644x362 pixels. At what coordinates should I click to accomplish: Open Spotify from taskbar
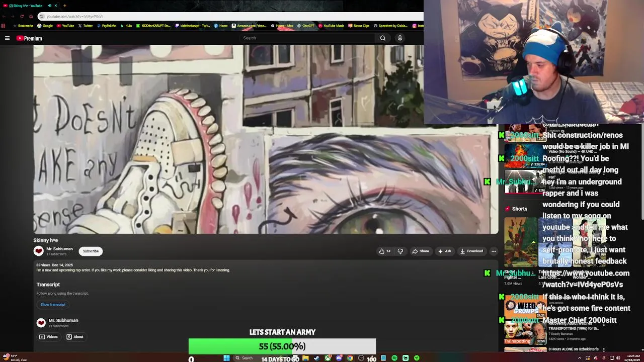coord(394,358)
